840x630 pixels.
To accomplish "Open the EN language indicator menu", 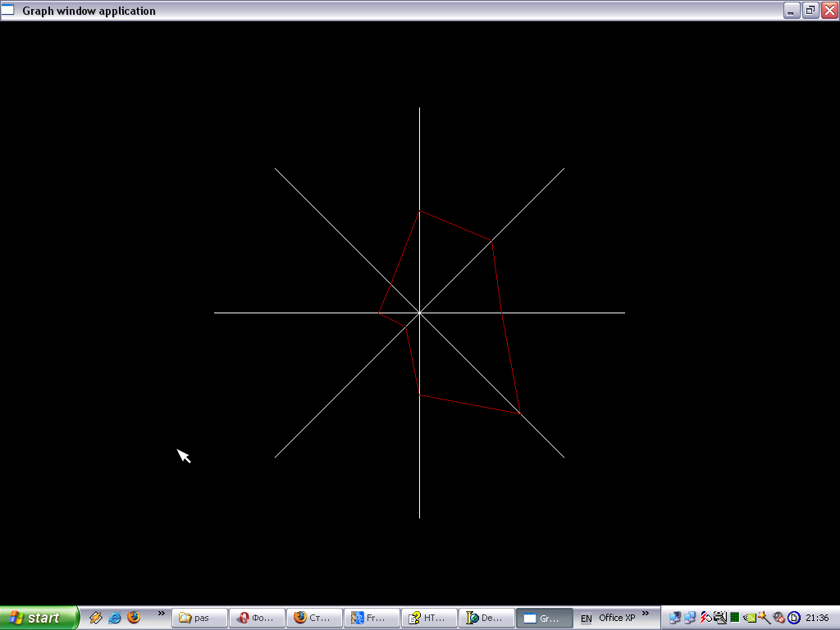I will [586, 619].
